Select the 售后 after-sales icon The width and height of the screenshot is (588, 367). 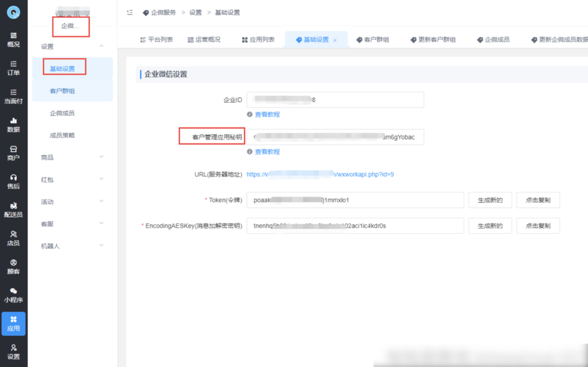coord(13,181)
